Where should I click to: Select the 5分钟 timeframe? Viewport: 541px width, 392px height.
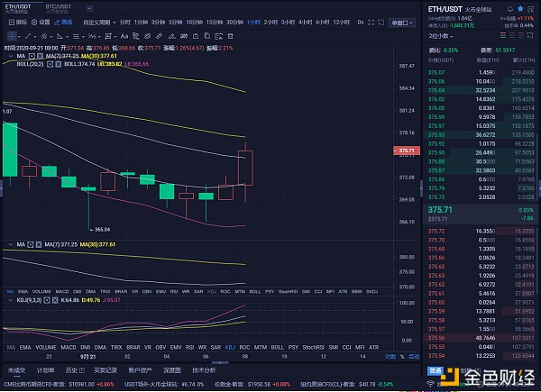(175, 23)
